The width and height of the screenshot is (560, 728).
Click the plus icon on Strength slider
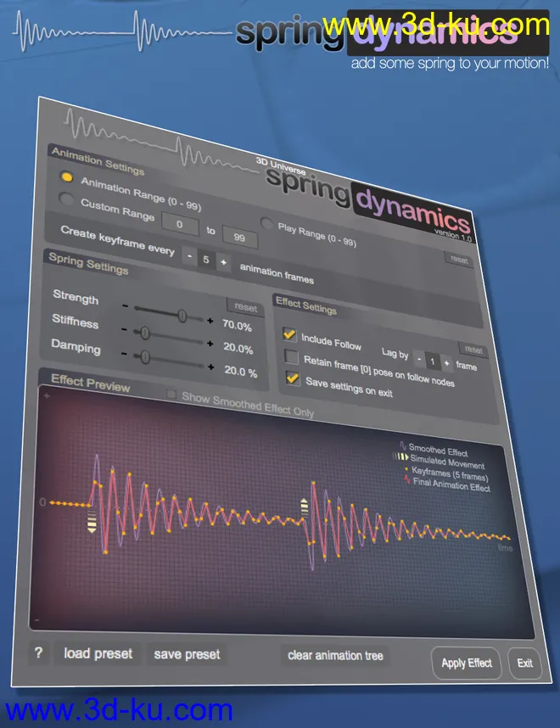tap(210, 320)
